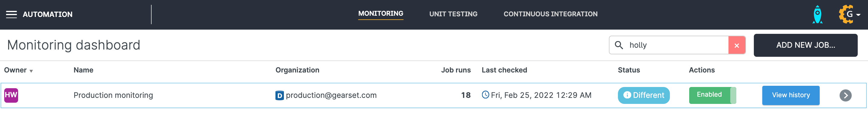Sort by Owner column arrow

click(31, 71)
